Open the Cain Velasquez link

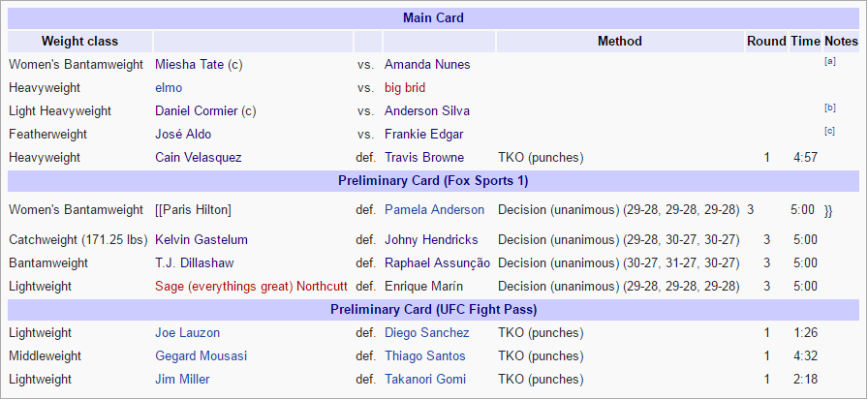point(199,158)
